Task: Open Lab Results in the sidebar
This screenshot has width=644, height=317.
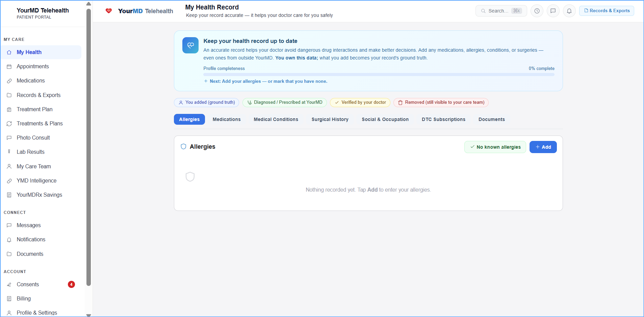Action: pos(41,152)
